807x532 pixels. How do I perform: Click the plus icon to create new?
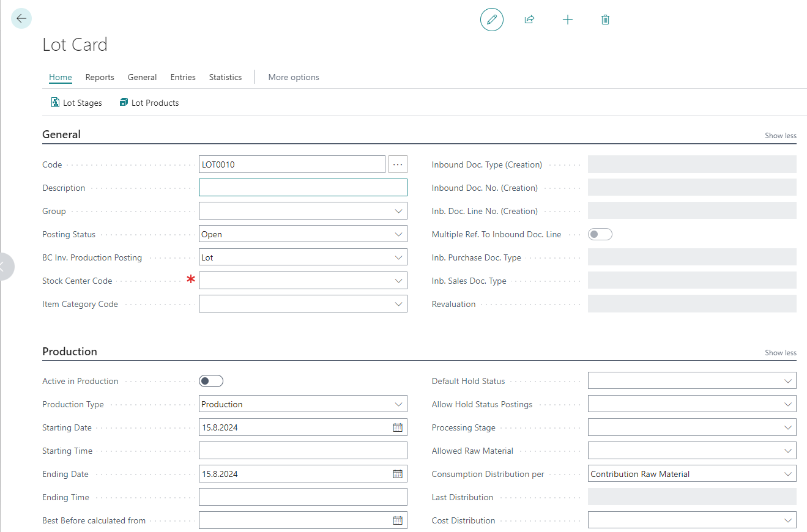[567, 20]
